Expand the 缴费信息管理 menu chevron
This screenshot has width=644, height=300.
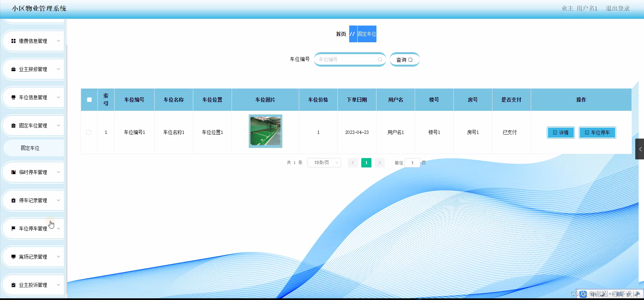pos(58,41)
